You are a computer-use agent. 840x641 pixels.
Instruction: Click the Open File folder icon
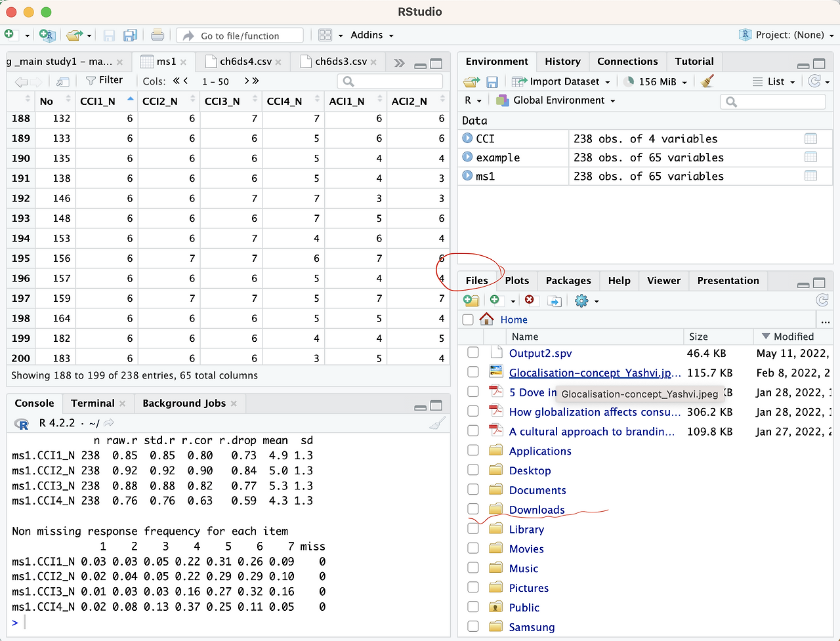click(75, 35)
